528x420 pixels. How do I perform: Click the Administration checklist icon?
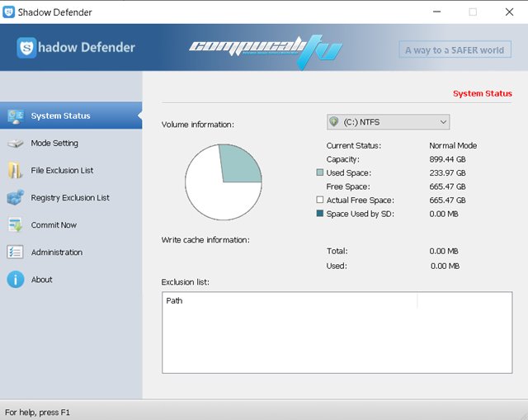(x=15, y=252)
